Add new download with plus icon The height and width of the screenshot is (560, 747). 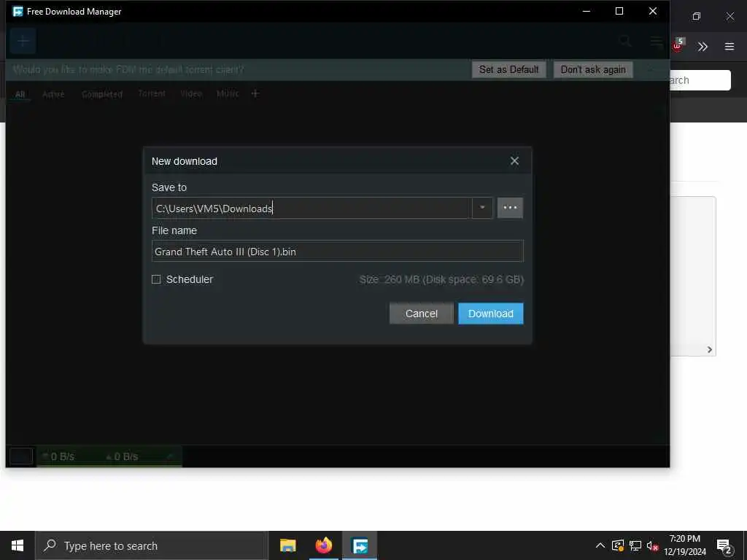coord(23,41)
